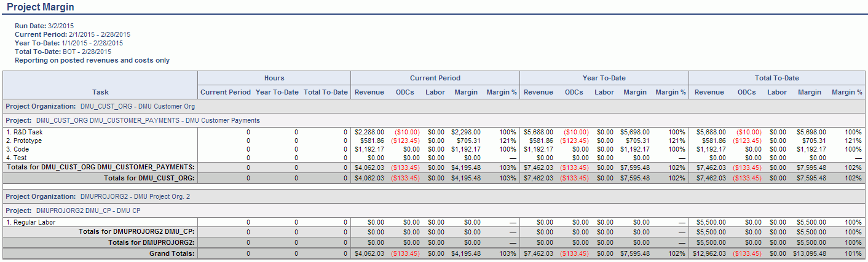The width and height of the screenshot is (868, 262).
Task: Select the 3. Code task row label
Action: point(18,149)
